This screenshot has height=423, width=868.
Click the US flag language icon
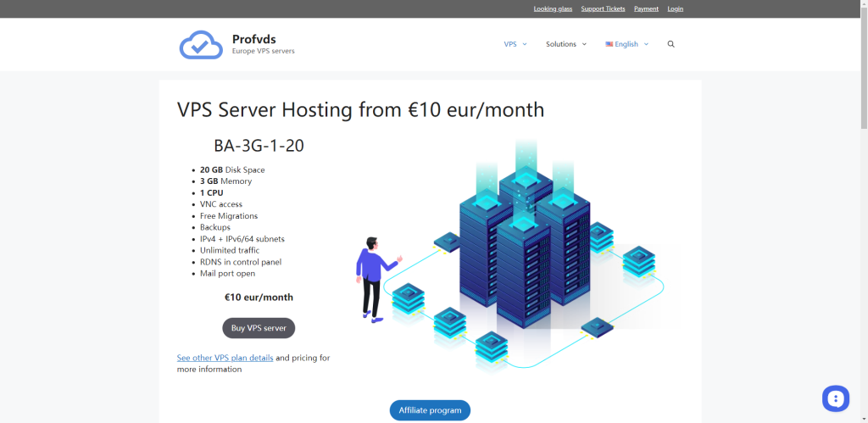(609, 44)
